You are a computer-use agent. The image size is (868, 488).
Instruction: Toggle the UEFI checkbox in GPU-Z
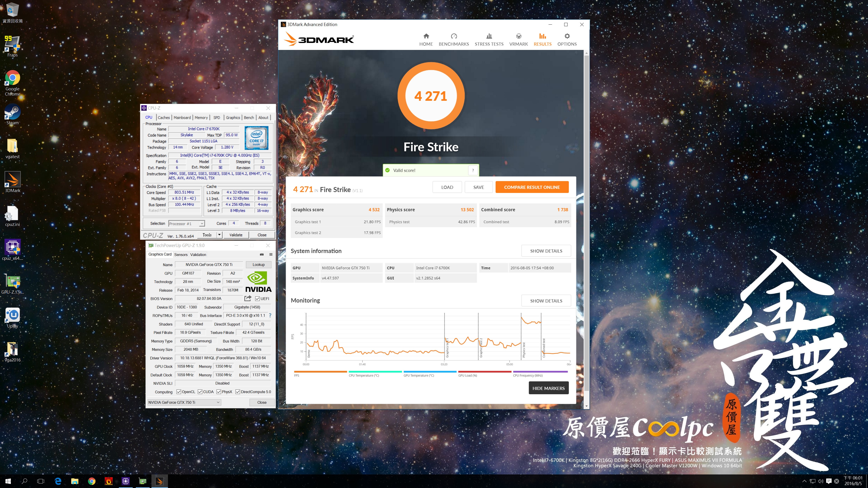click(257, 299)
